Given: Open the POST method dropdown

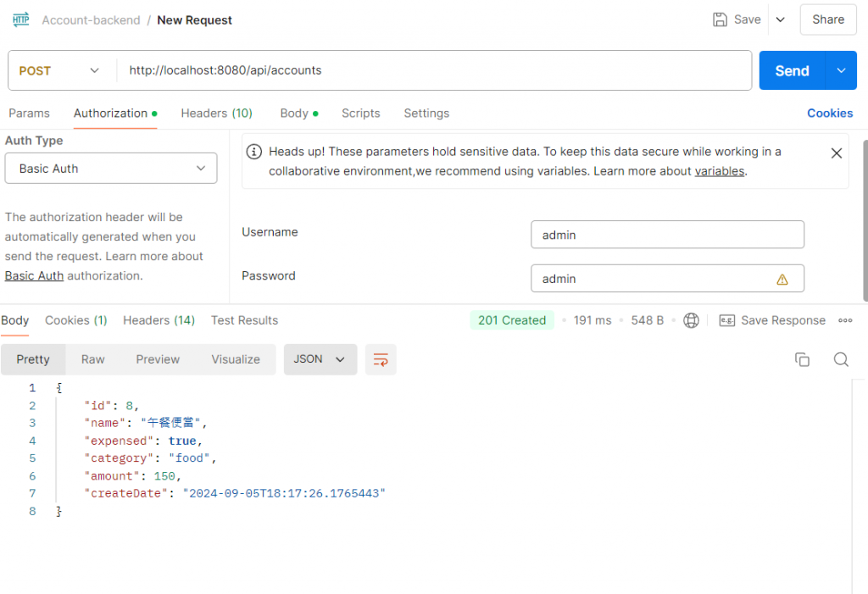Looking at the screenshot, I should coord(59,71).
